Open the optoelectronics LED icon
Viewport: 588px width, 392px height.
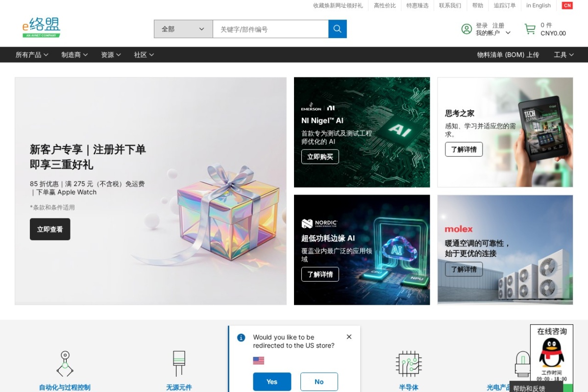coord(523,364)
